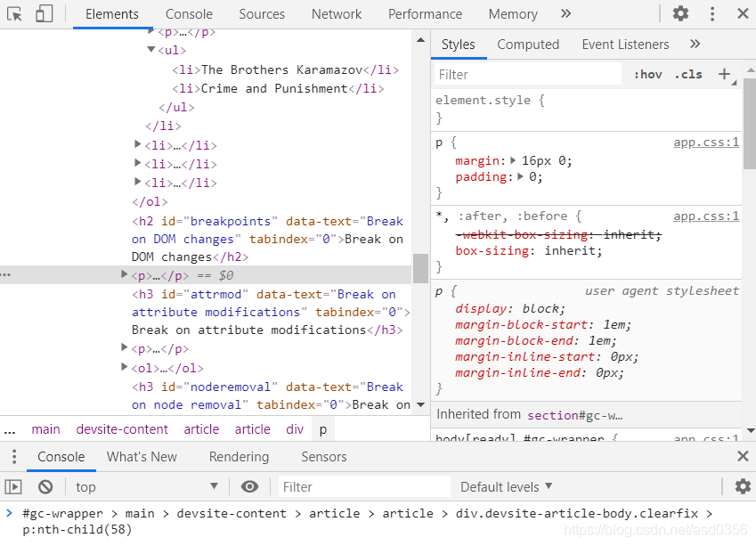This screenshot has height=546, width=756.
Task: Open the drawer three-dot menu
Action: pyautogui.click(x=14, y=456)
